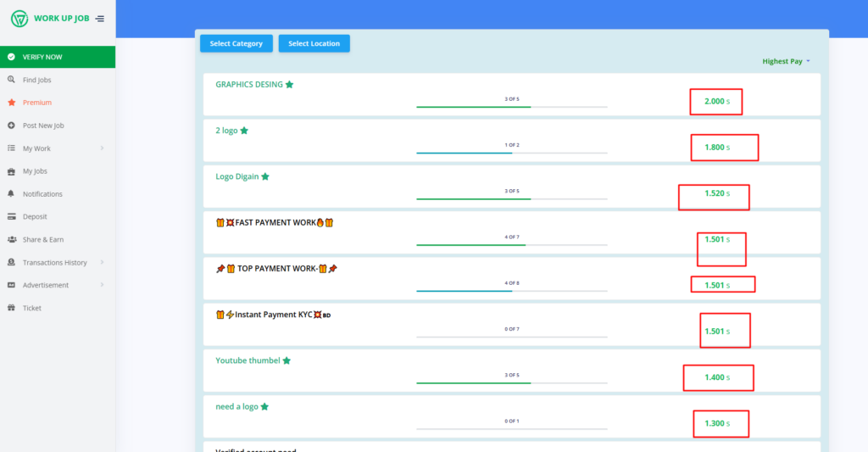
Task: Click the Advertisement icon in sidebar
Action: tap(11, 285)
